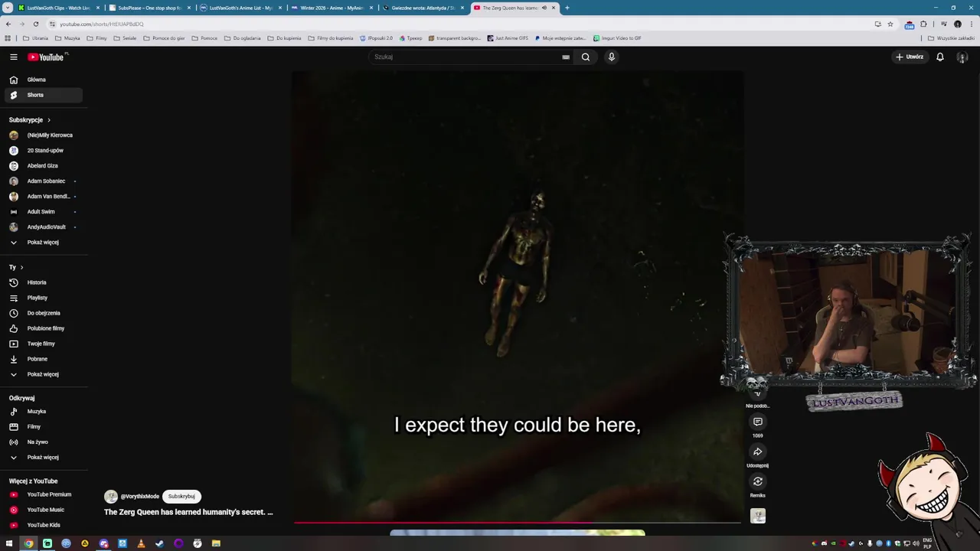This screenshot has height=551, width=980.
Task: Open the YouTube hamburger guide menu
Action: tap(13, 57)
